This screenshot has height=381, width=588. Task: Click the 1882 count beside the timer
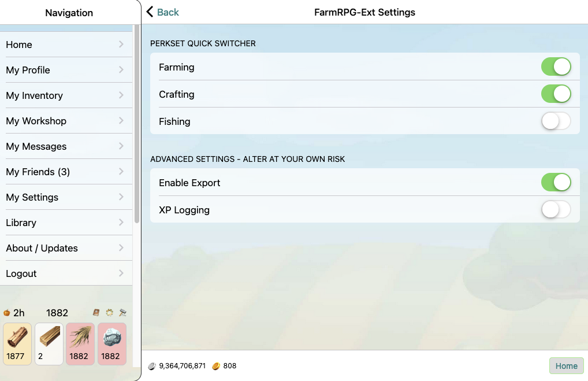click(57, 313)
